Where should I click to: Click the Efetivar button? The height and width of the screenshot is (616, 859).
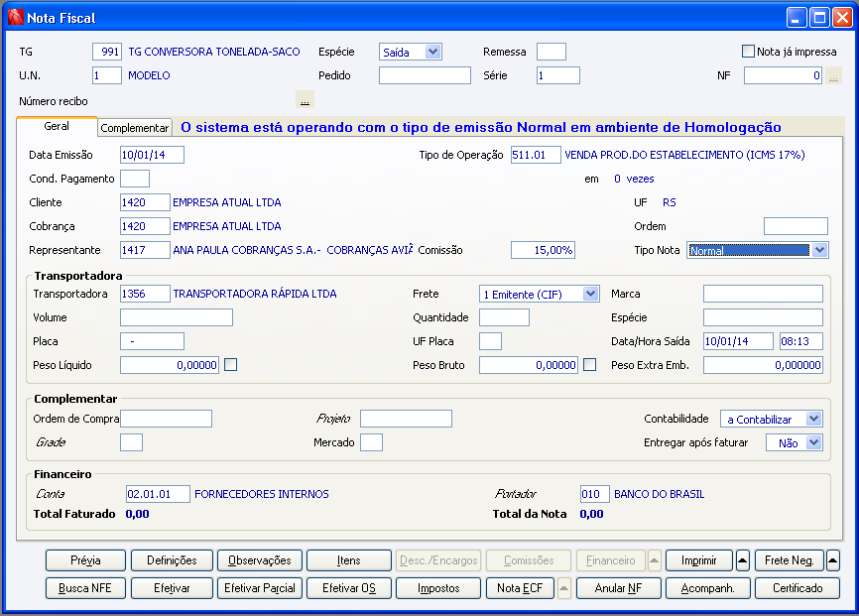[172, 588]
